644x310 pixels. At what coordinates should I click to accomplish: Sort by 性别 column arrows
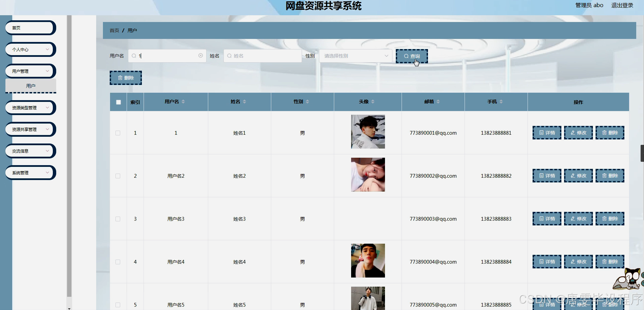pyautogui.click(x=307, y=102)
